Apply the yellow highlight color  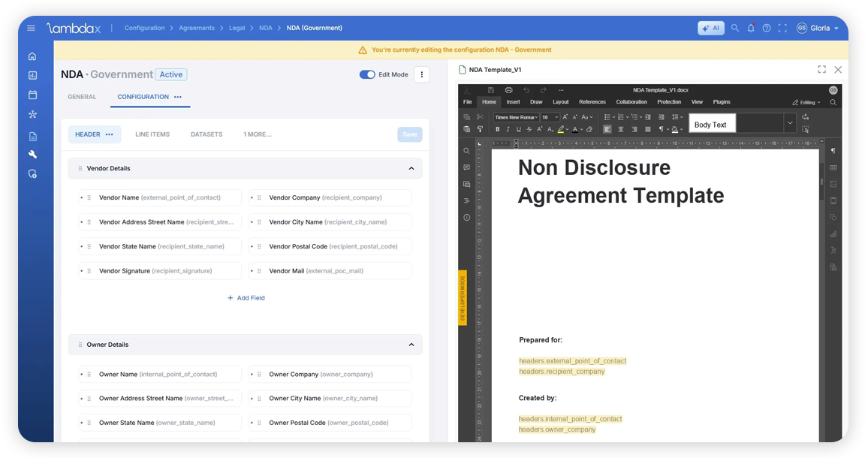(561, 130)
